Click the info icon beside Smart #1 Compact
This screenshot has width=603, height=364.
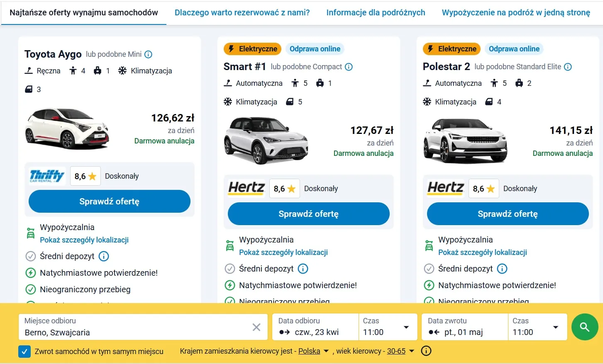(x=349, y=66)
